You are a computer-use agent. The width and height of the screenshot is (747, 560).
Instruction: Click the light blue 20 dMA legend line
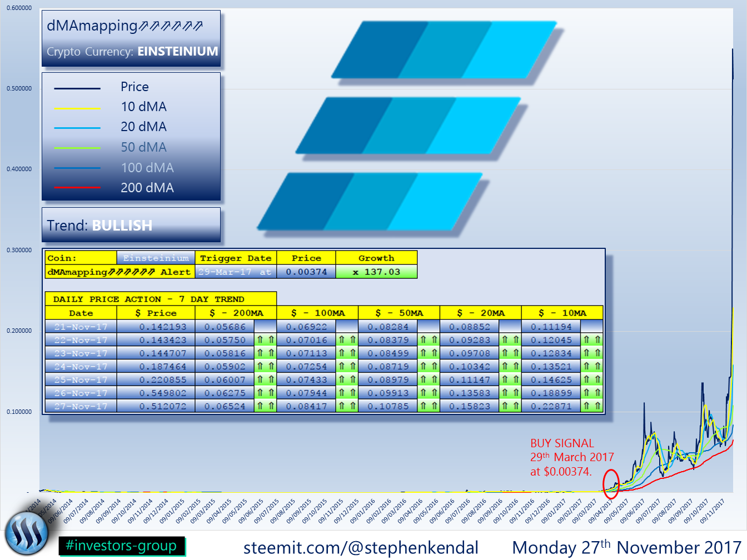pyautogui.click(x=77, y=128)
